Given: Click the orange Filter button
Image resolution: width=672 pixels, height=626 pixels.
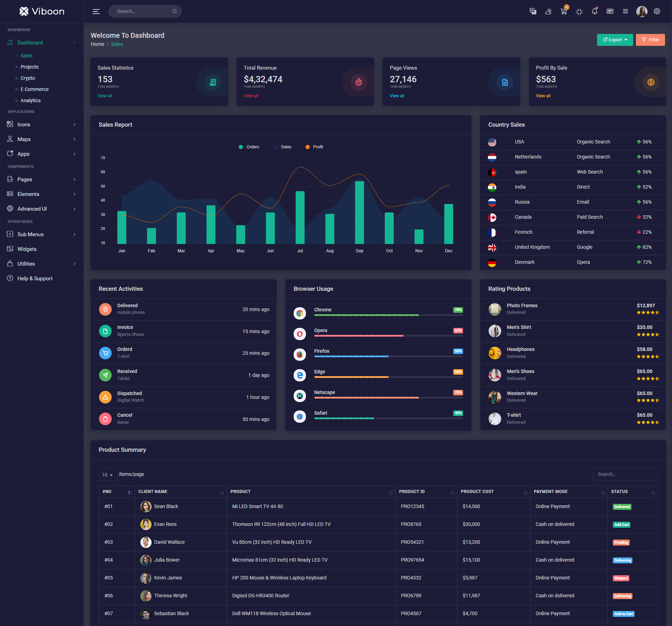Looking at the screenshot, I should [650, 40].
